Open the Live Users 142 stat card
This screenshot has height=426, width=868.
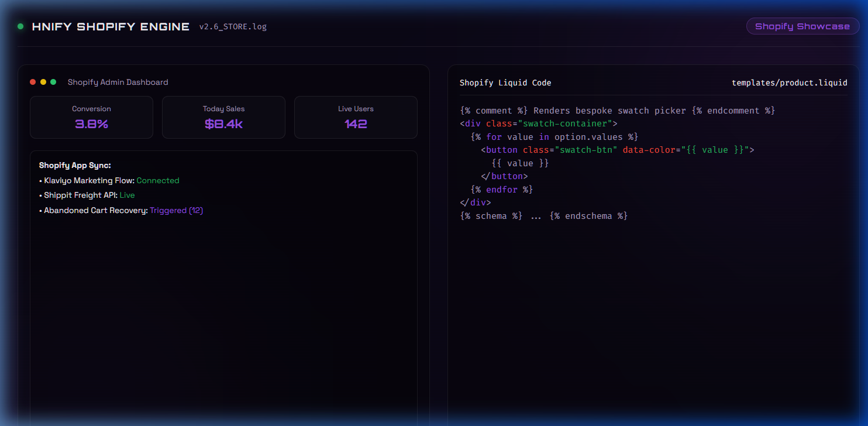pos(356,117)
